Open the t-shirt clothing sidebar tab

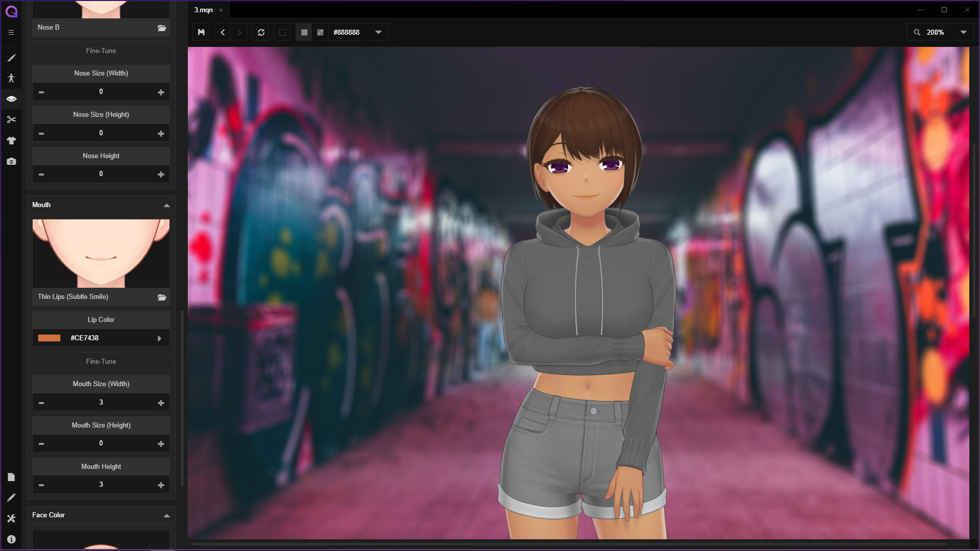pyautogui.click(x=11, y=140)
